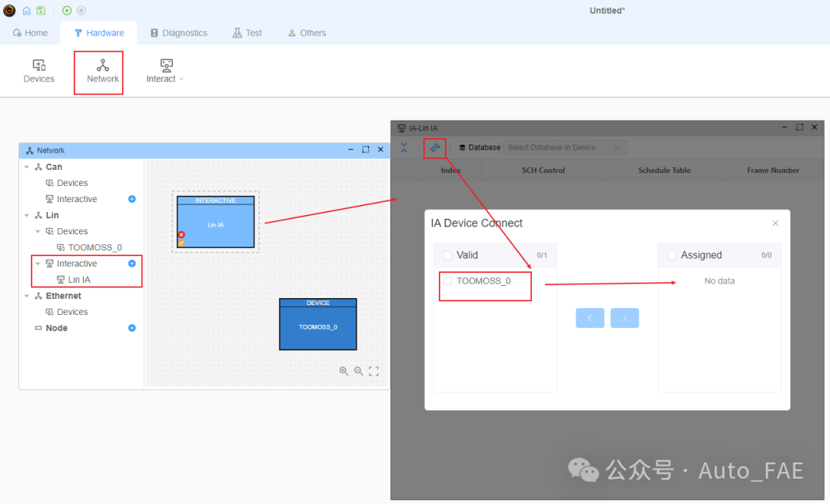The width and height of the screenshot is (830, 504).
Task: Click orange edit icon on Lin IA block
Action: coord(181,244)
